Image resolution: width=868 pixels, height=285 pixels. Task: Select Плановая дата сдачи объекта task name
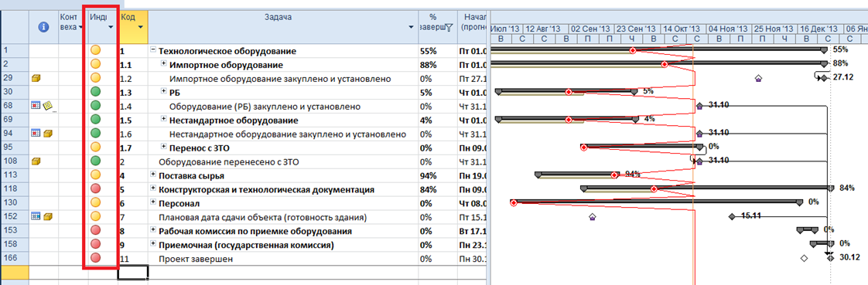click(262, 217)
